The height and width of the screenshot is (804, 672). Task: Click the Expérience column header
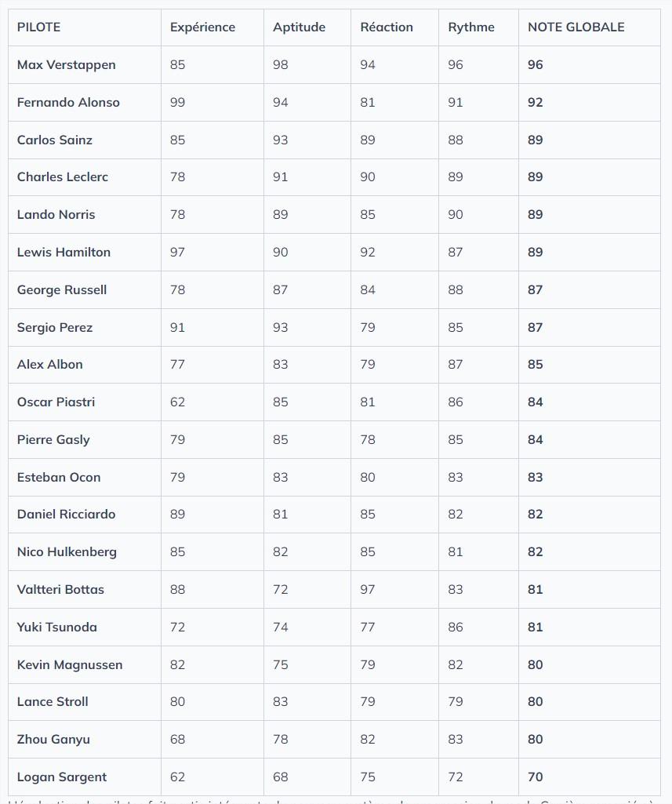click(x=202, y=27)
